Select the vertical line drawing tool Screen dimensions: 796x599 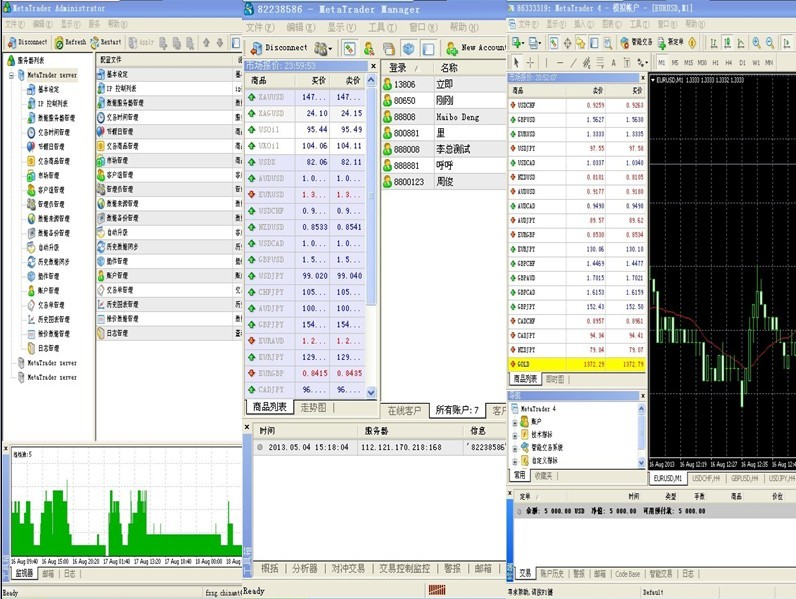tap(546, 62)
